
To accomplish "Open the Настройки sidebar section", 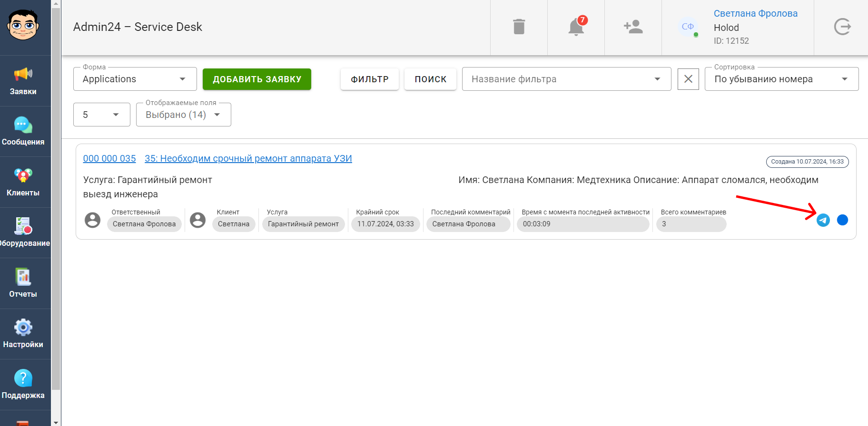I will (23, 334).
